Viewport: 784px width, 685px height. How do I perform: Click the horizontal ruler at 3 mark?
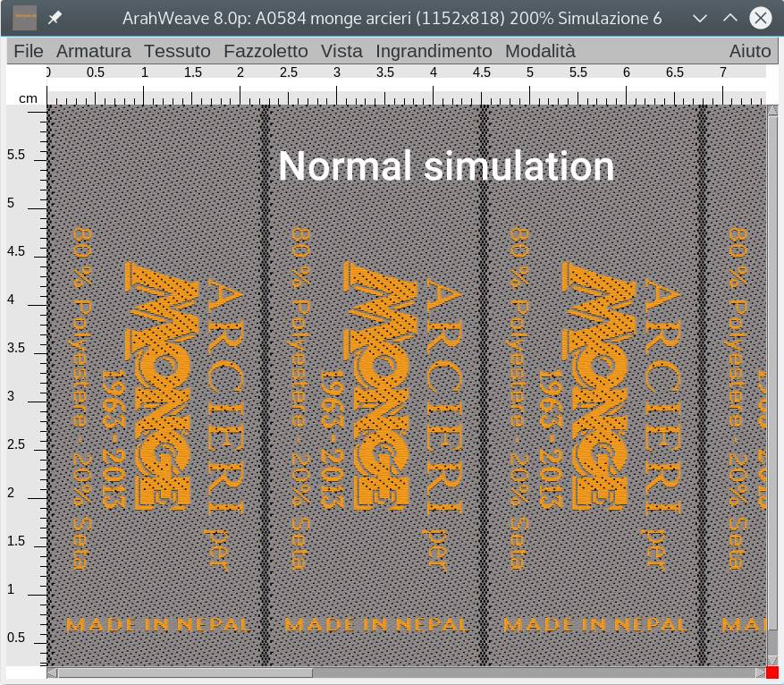pyautogui.click(x=336, y=73)
